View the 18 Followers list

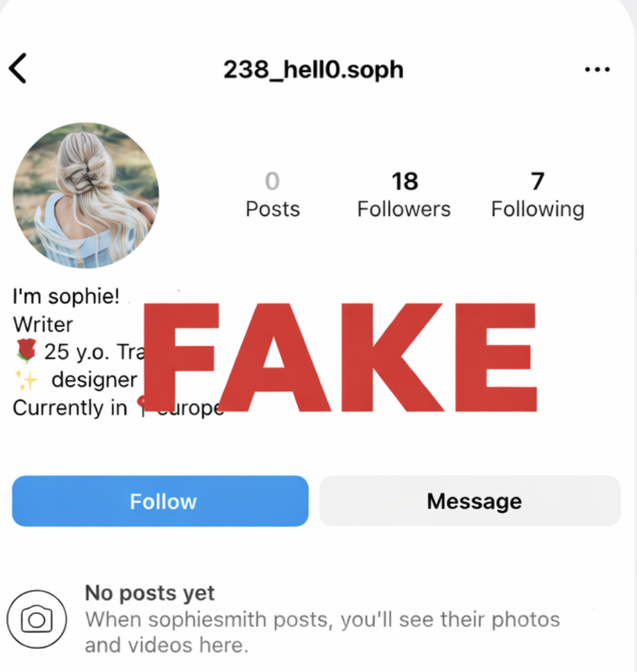coord(404,195)
